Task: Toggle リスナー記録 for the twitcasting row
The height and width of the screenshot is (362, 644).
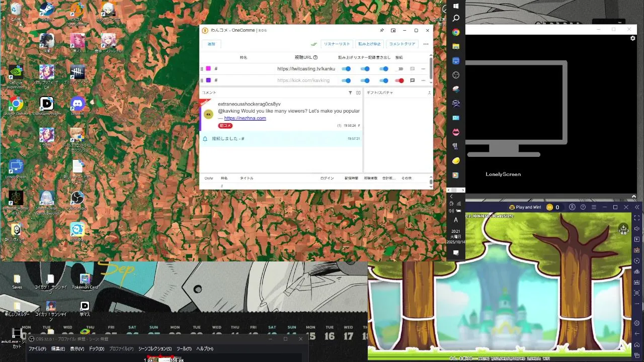Action: click(365, 69)
